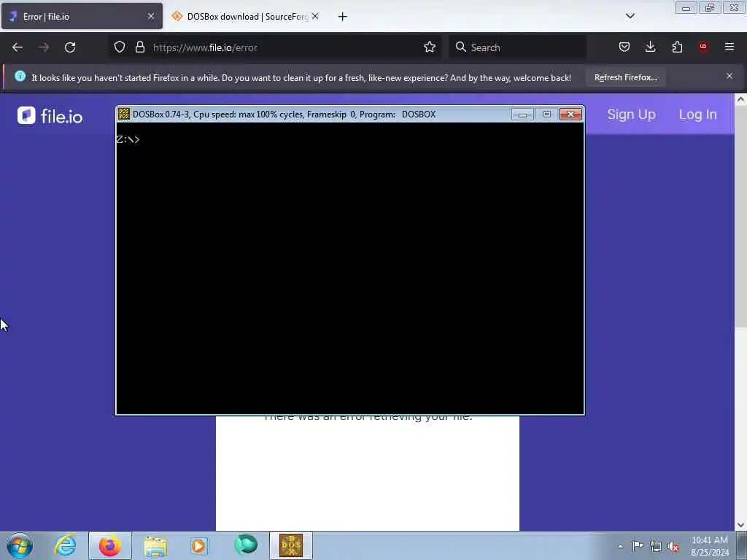Screen dimensions: 747x560
Task: Click the green round taskbar app icon
Action: [246, 545]
